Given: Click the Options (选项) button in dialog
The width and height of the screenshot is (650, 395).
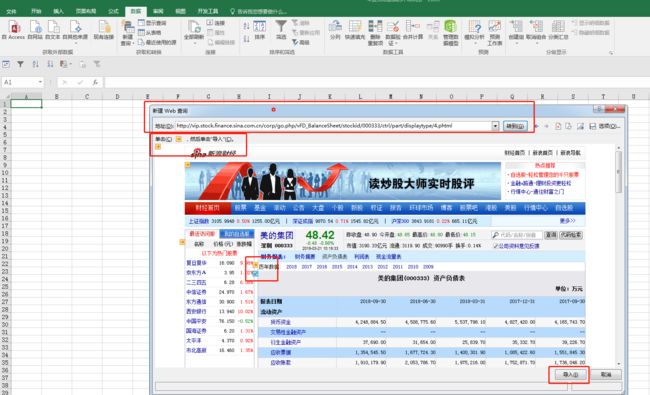Looking at the screenshot, I should point(609,126).
